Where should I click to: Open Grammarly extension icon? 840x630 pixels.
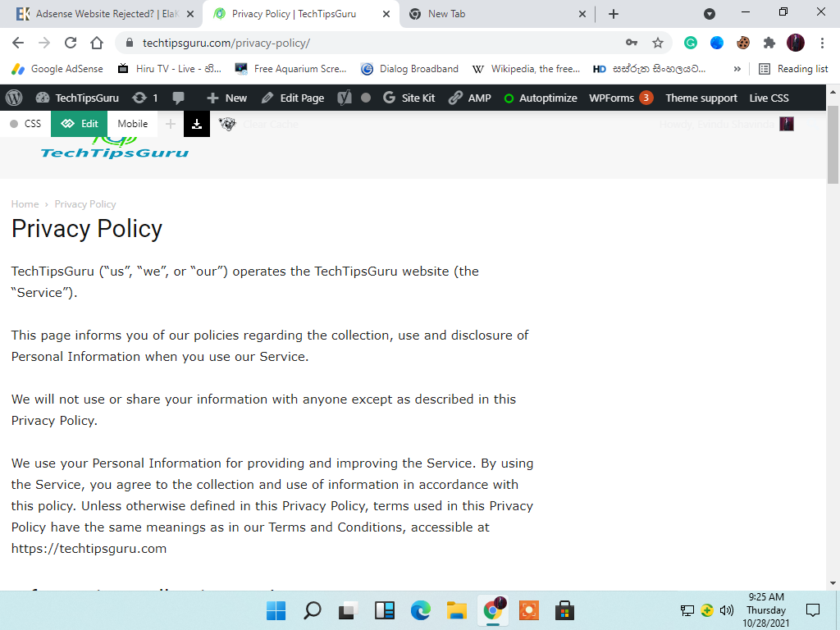point(691,43)
